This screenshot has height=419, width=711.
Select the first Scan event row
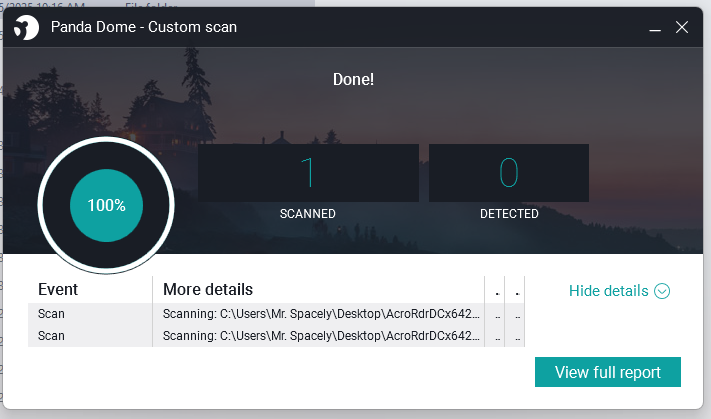(276, 314)
